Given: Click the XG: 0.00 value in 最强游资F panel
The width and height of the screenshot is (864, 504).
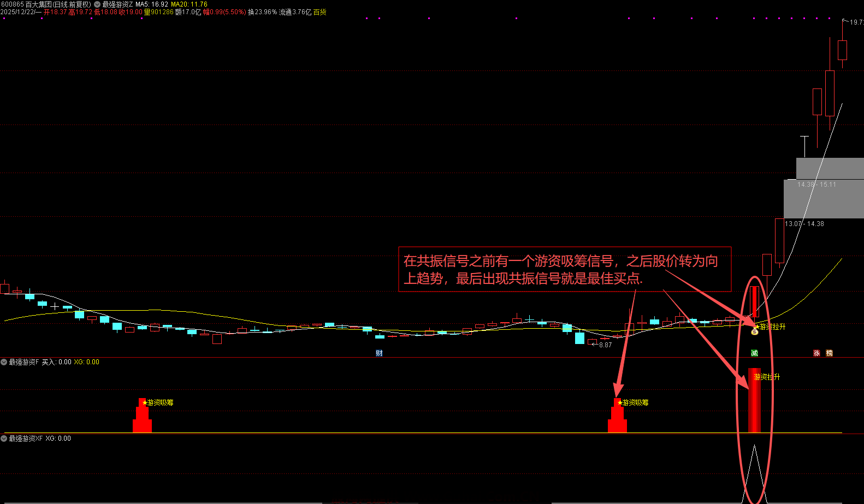Looking at the screenshot, I should point(87,362).
